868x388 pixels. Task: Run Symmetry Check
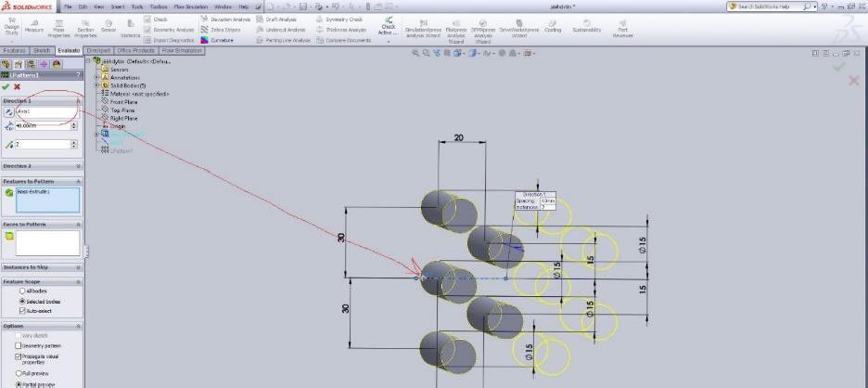point(339,19)
